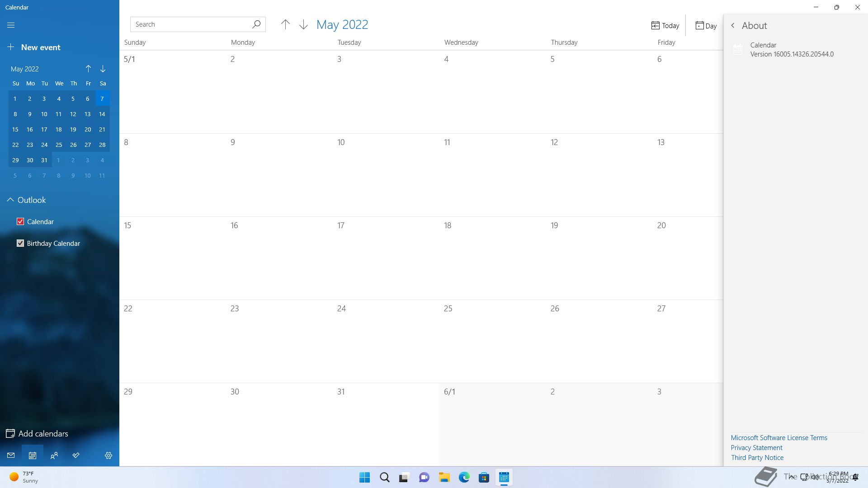Open Microsoft Store from taskbar
The width and height of the screenshot is (868, 488).
tap(484, 478)
